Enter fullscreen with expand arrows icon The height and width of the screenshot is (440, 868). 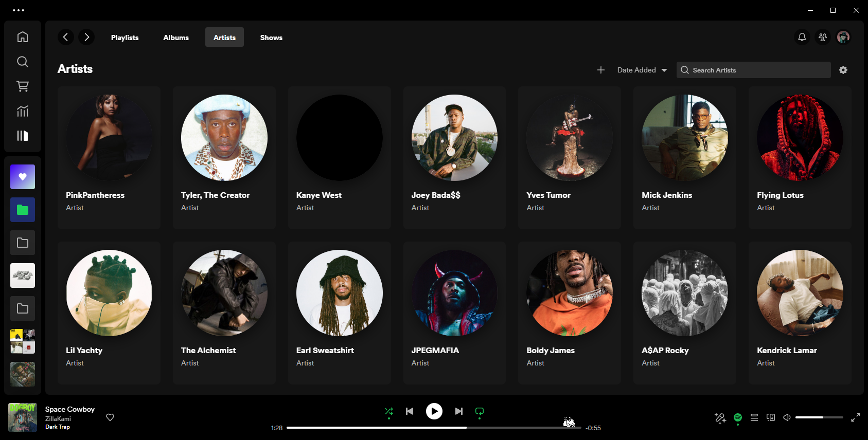point(856,417)
